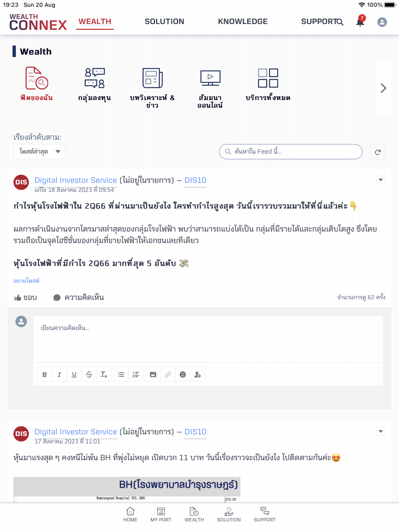399x532 pixels.
Task: Click the ค้นหาใน Feed search field
Action: [290, 152]
